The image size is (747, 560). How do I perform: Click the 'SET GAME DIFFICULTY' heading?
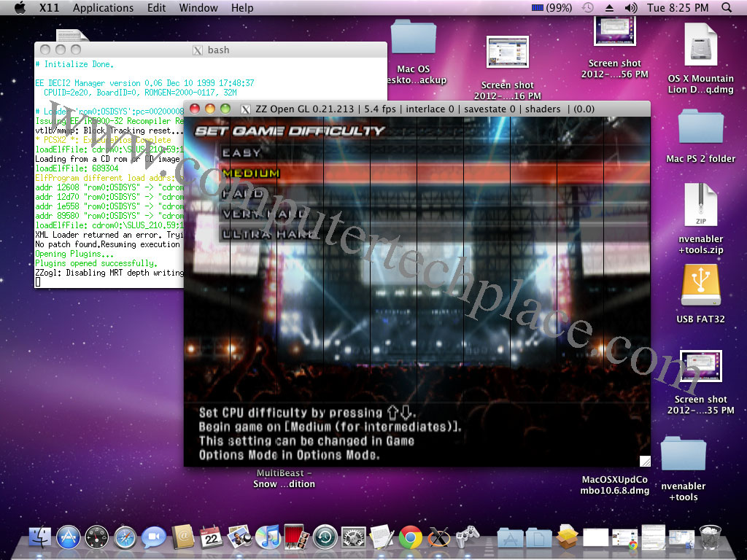point(290,131)
